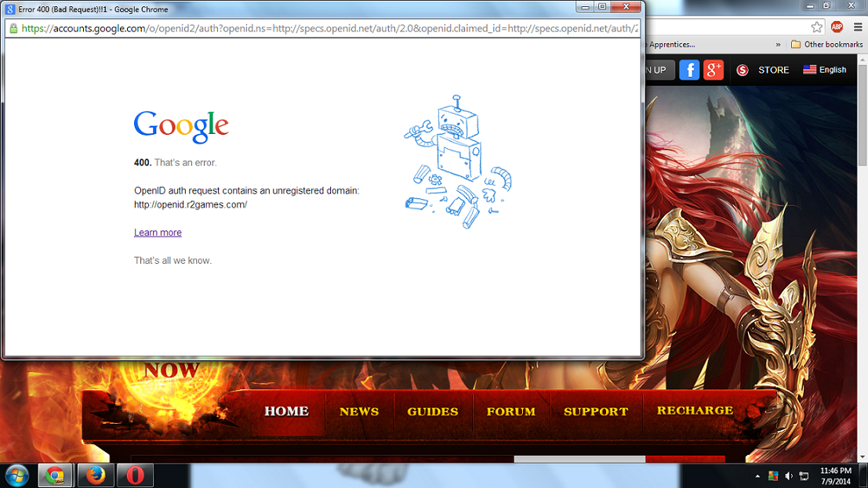Open the English language selector
The width and height of the screenshot is (868, 488).
coord(824,70)
